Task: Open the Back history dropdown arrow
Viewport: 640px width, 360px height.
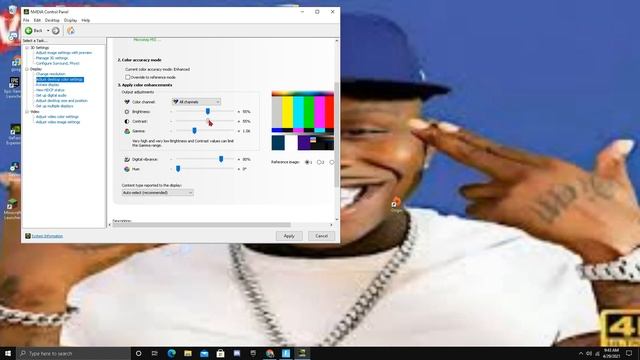Action: click(48, 31)
